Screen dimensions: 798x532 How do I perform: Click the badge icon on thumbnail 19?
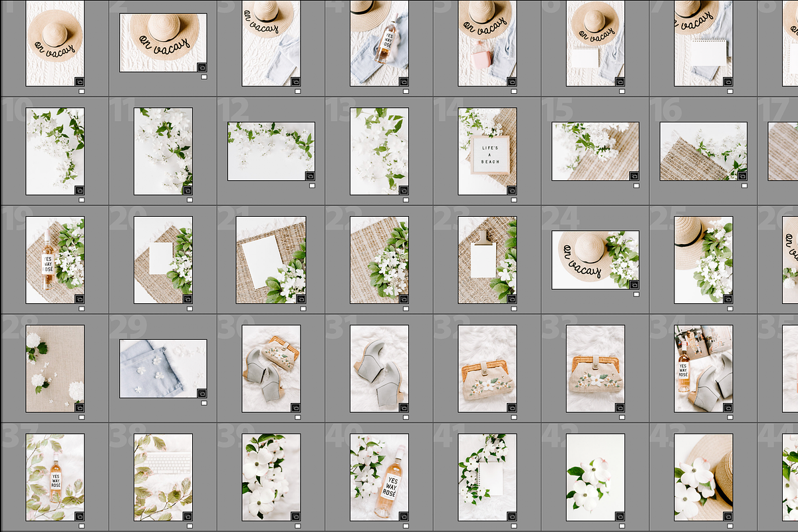(79, 299)
